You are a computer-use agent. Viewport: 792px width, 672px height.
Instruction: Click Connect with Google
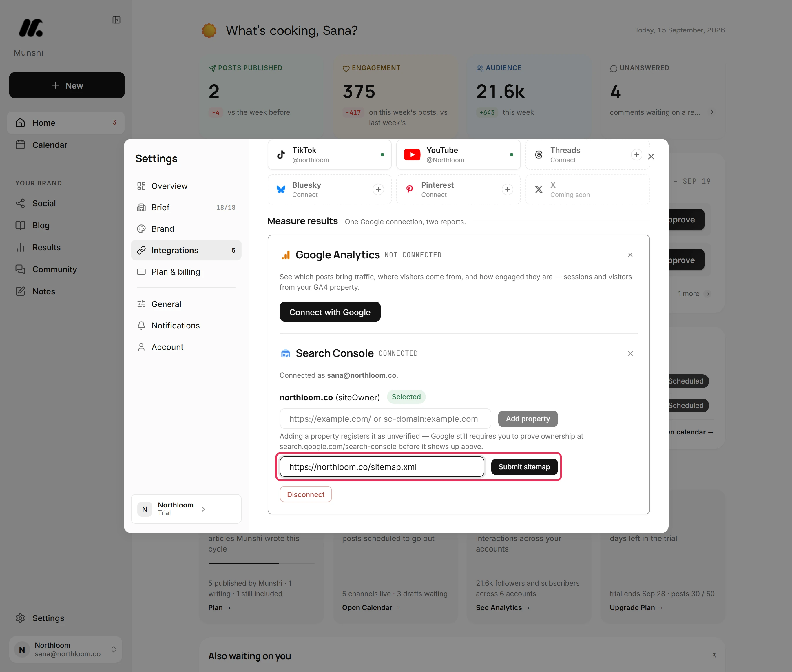[330, 312]
